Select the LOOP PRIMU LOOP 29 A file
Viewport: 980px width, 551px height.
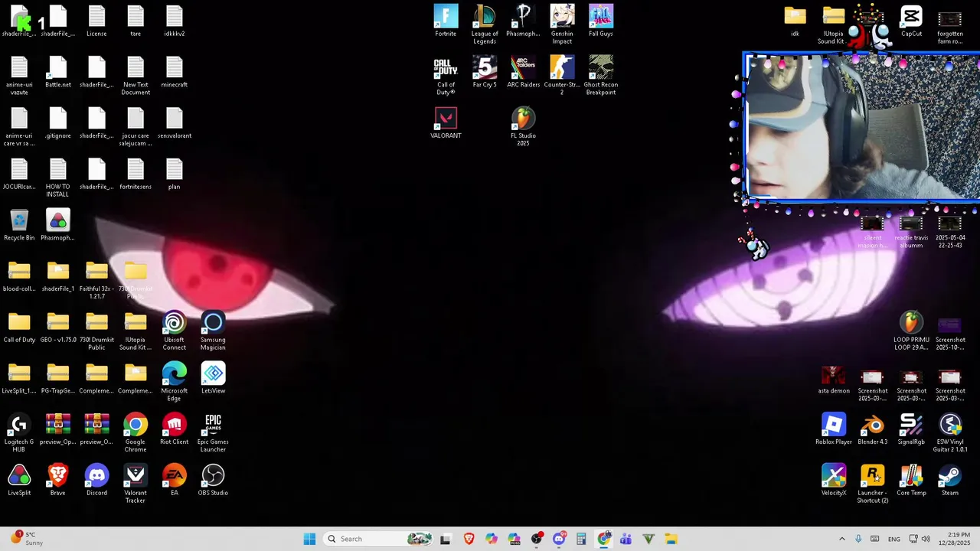(x=911, y=331)
